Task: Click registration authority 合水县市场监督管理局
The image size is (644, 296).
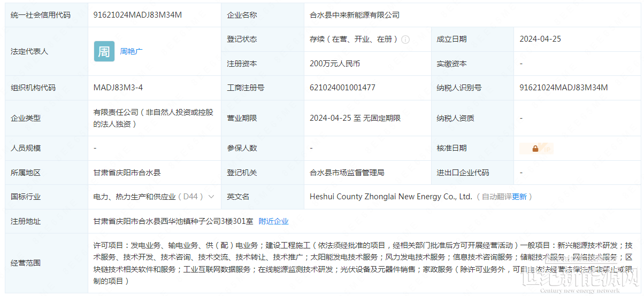Action: [347, 173]
